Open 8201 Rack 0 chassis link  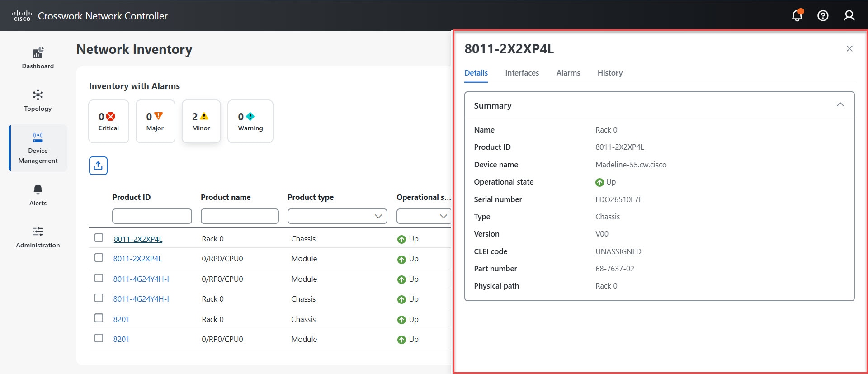121,319
